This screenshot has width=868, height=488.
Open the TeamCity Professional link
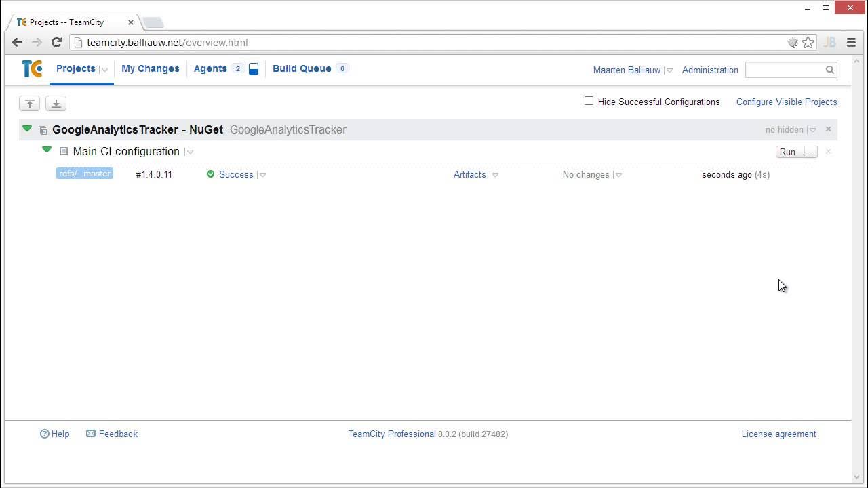click(x=392, y=434)
